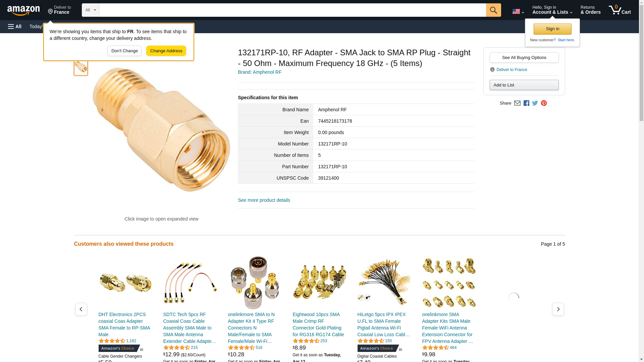Viewport: 644px width, 362px height.
Task: Open the cart icon
Action: pos(620,10)
